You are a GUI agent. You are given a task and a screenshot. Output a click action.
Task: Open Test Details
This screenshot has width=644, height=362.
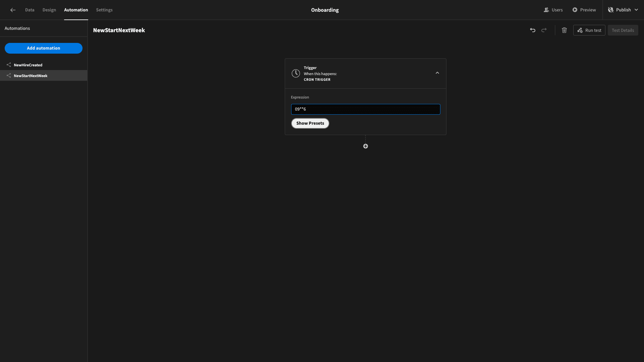coord(623,30)
